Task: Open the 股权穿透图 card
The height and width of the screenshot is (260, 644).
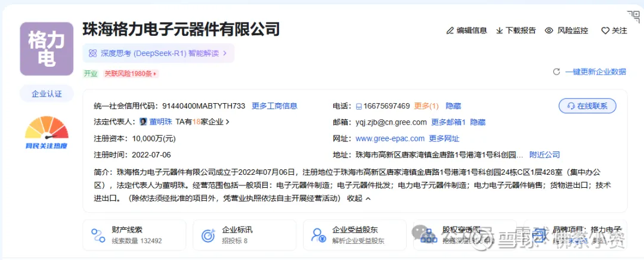Action: (x=465, y=236)
